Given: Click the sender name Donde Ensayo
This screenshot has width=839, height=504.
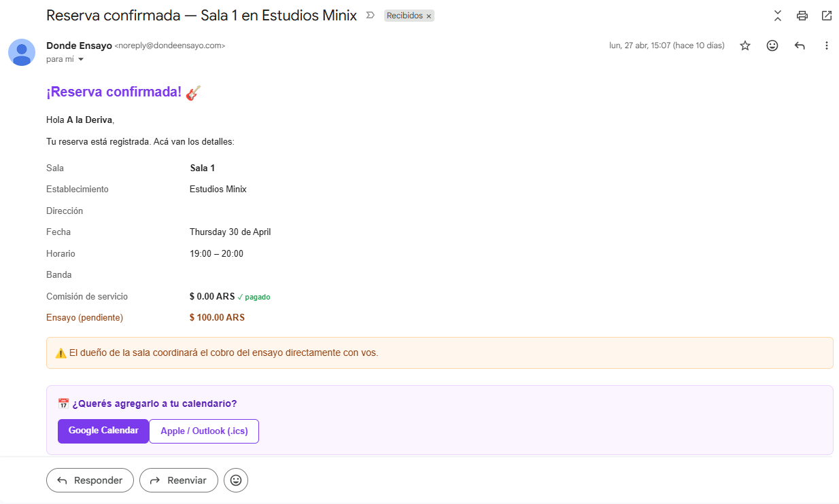Looking at the screenshot, I should coord(79,46).
